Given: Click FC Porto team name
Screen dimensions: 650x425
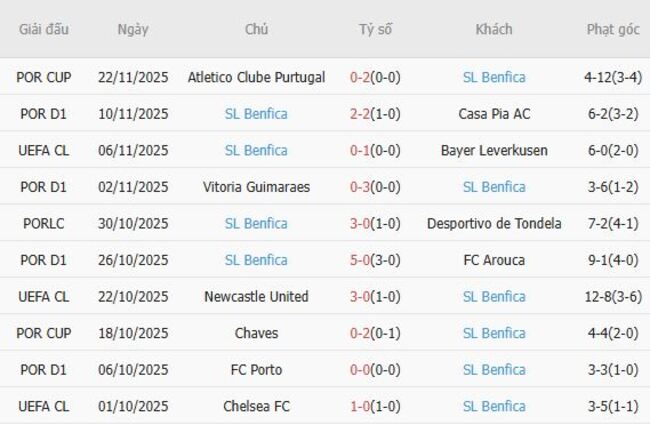Looking at the screenshot, I should (256, 370).
